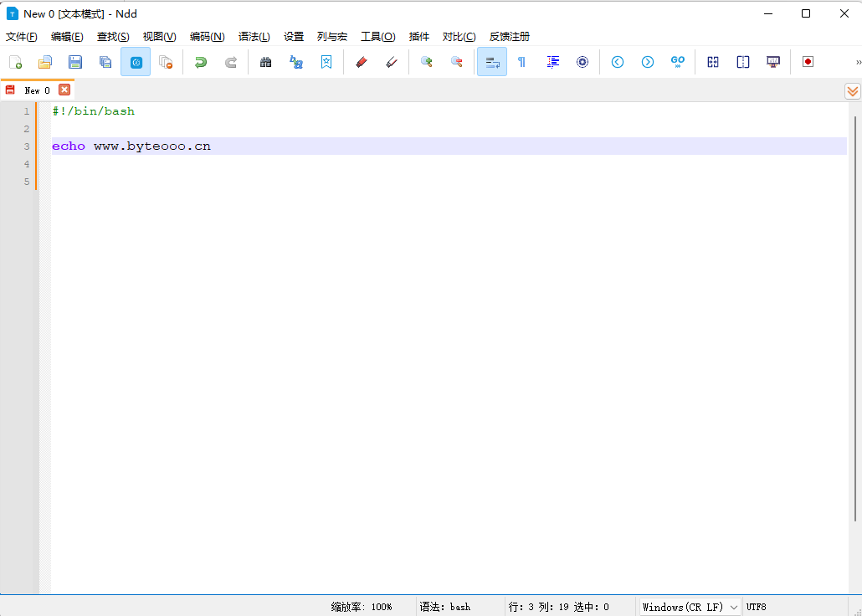The height and width of the screenshot is (616, 862).
Task: Click the vertical scrollbar
Action: coord(855,318)
